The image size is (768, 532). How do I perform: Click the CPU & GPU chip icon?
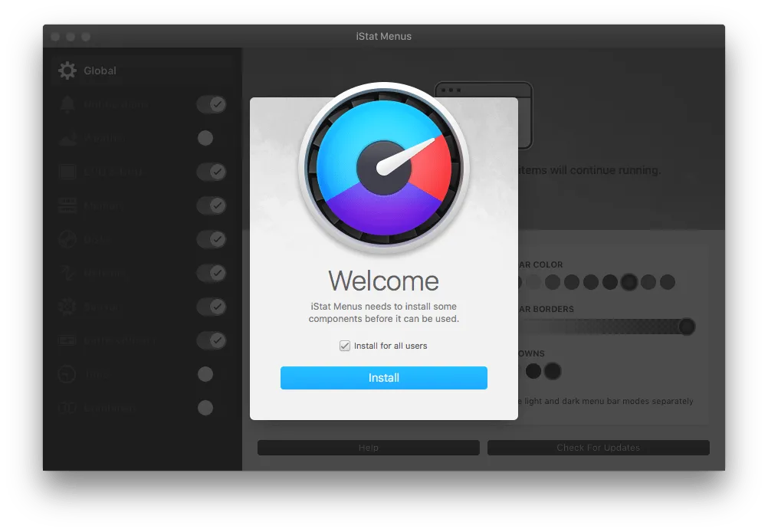(67, 172)
